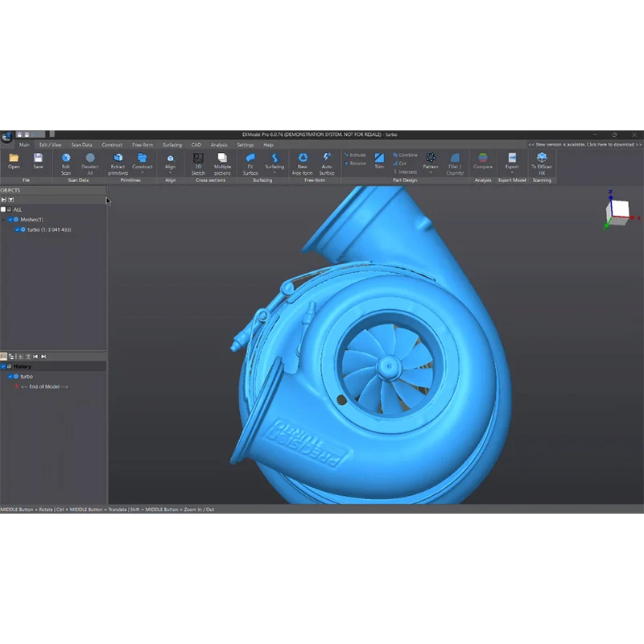This screenshot has width=644, height=644.
Task: Send model To EXScan HX
Action: point(542,164)
